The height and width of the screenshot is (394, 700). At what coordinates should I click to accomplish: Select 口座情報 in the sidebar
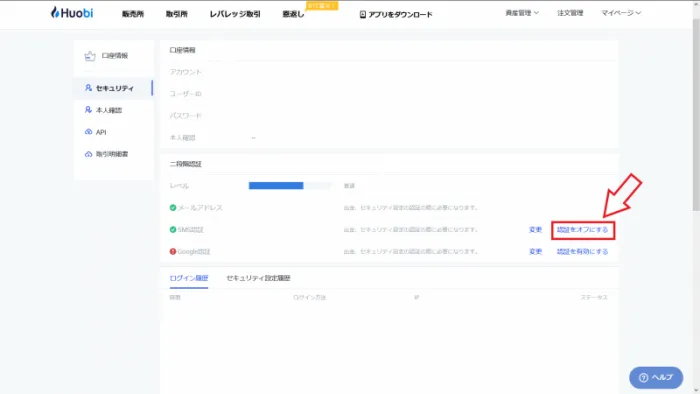(x=115, y=56)
